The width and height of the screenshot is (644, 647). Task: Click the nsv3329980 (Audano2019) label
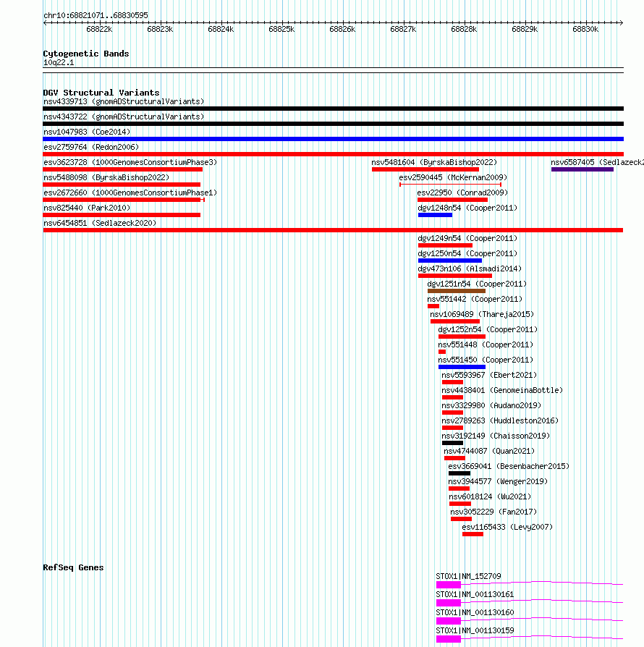coord(491,405)
